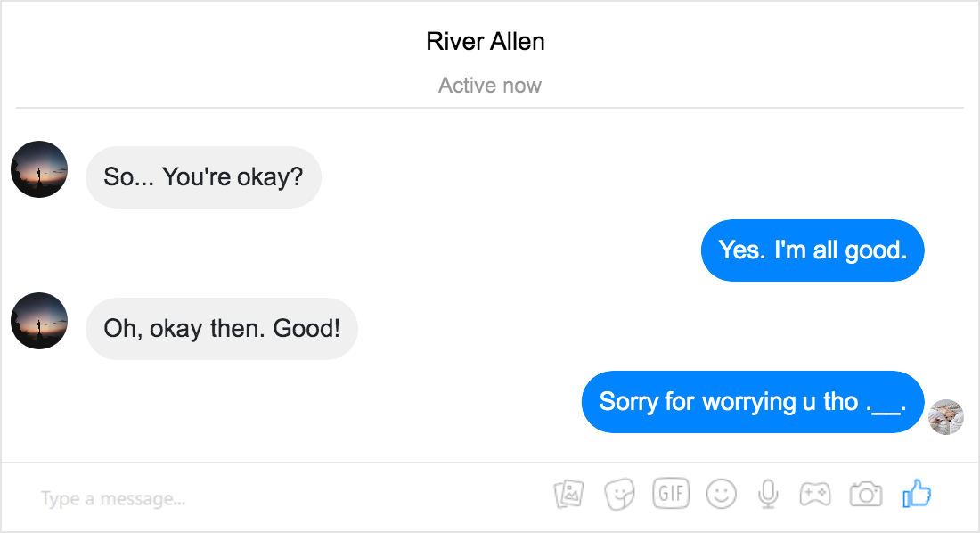980x533 pixels.
Task: Open the emoji smiley picker
Action: pyautogui.click(x=722, y=494)
